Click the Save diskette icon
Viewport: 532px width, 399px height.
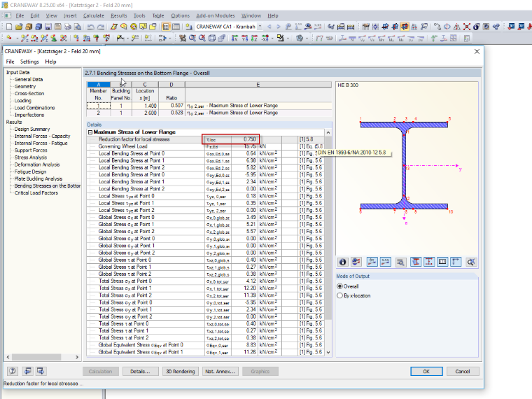coord(48,27)
